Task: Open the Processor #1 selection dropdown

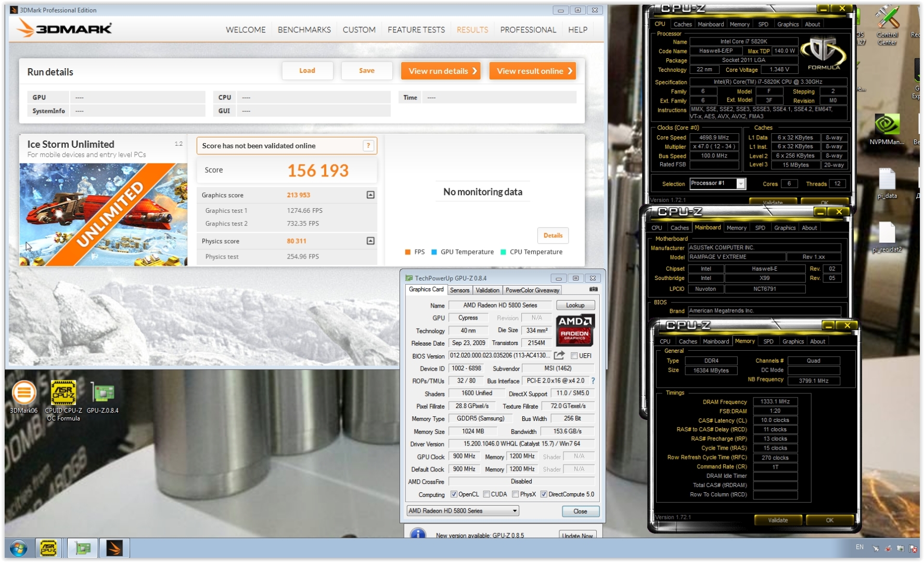Action: (718, 183)
